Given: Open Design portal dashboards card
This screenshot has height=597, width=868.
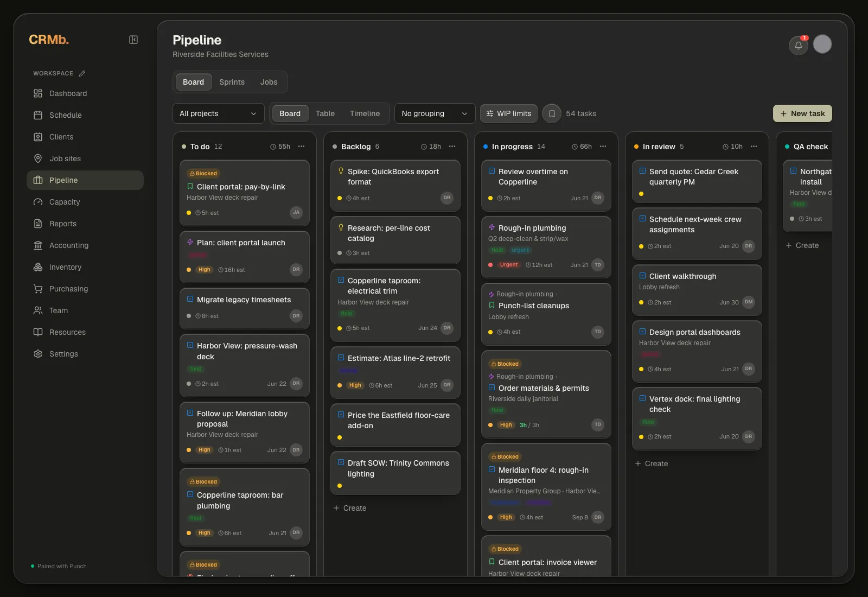Looking at the screenshot, I should (x=697, y=352).
